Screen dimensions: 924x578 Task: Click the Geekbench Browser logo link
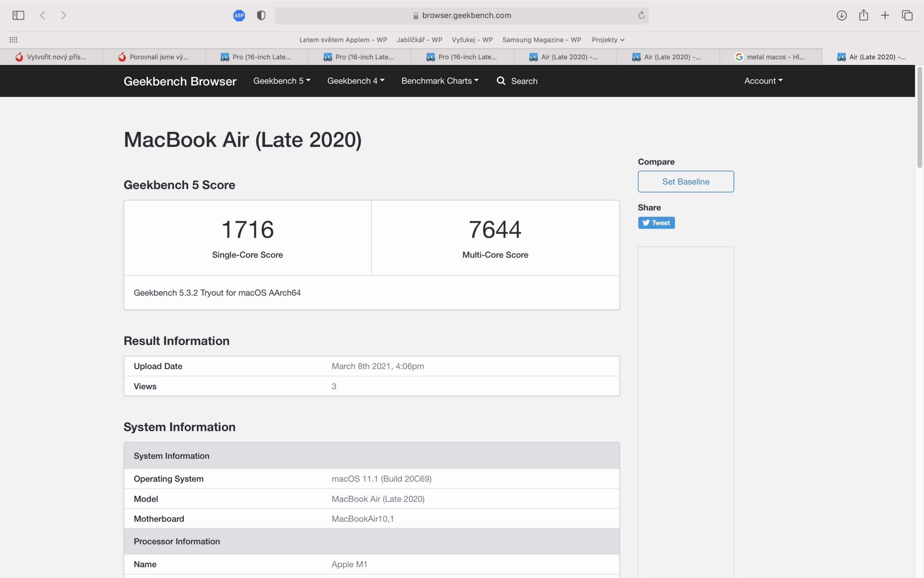180,81
